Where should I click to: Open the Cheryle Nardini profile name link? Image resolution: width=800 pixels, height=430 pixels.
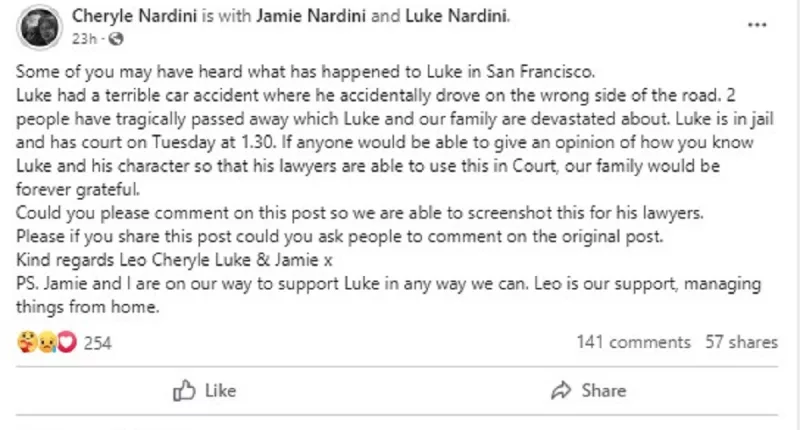click(x=134, y=17)
